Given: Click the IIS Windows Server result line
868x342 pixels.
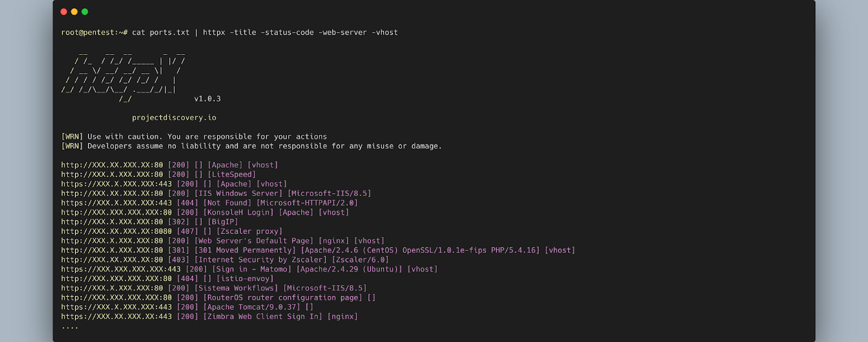Looking at the screenshot, I should [x=216, y=193].
